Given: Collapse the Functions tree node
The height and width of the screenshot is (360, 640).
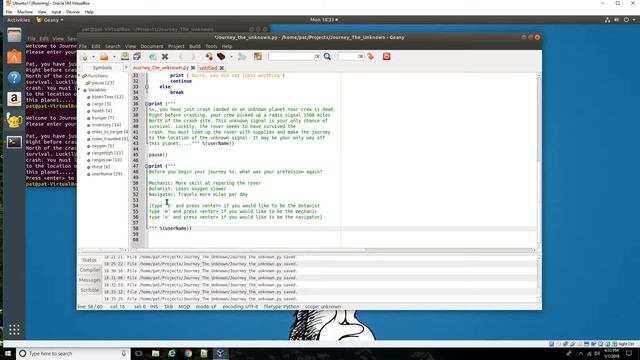Looking at the screenshot, I should [80, 76].
